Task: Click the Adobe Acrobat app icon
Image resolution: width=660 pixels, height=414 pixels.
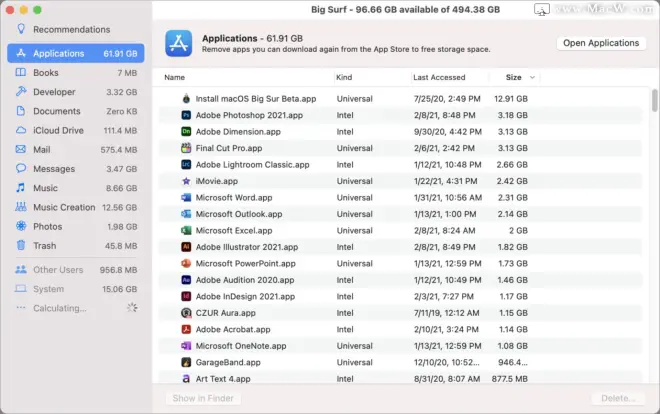Action: [186, 329]
